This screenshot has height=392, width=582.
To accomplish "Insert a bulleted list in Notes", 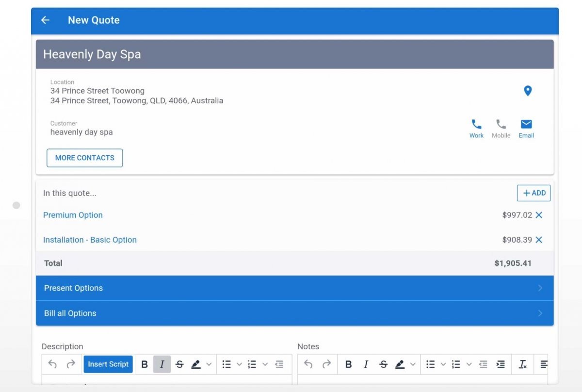I will click(430, 364).
